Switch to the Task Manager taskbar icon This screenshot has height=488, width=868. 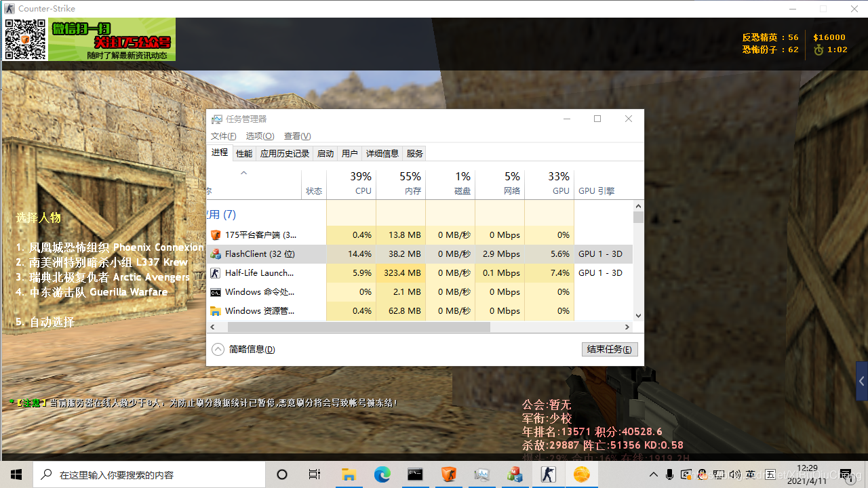(481, 474)
